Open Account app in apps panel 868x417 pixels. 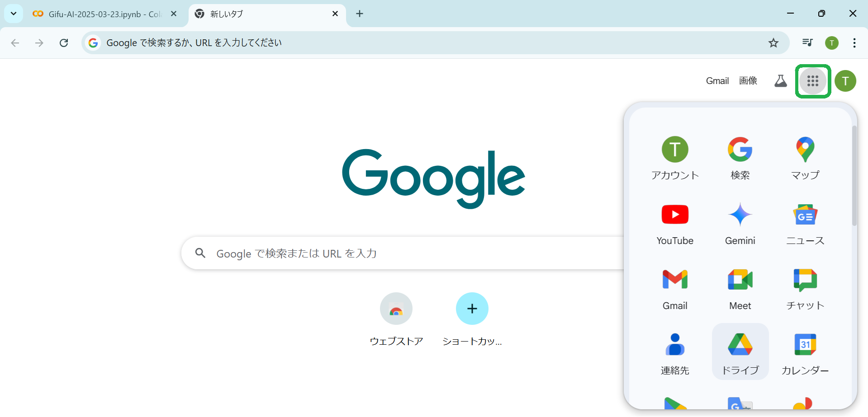675,158
